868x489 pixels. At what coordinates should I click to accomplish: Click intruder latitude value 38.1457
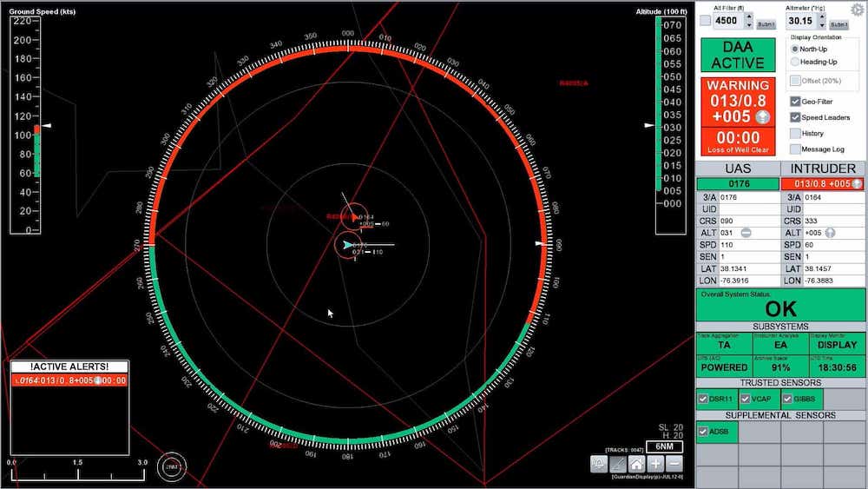819,268
